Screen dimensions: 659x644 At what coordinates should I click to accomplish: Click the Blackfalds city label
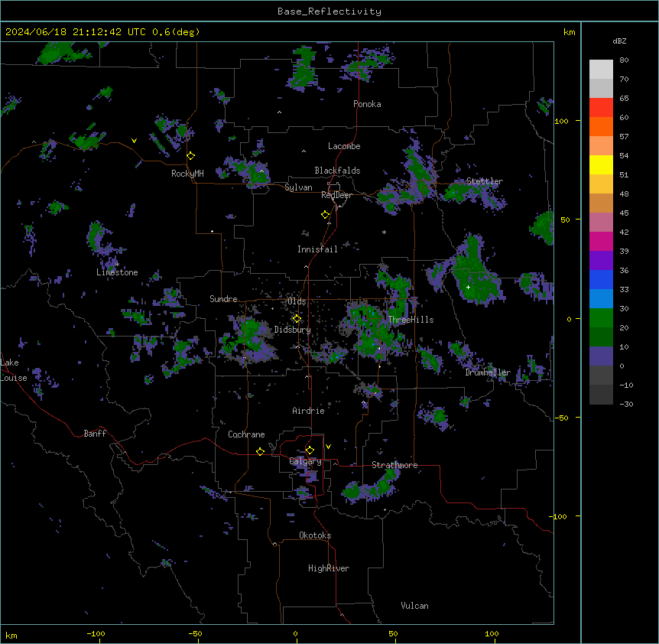337,171
